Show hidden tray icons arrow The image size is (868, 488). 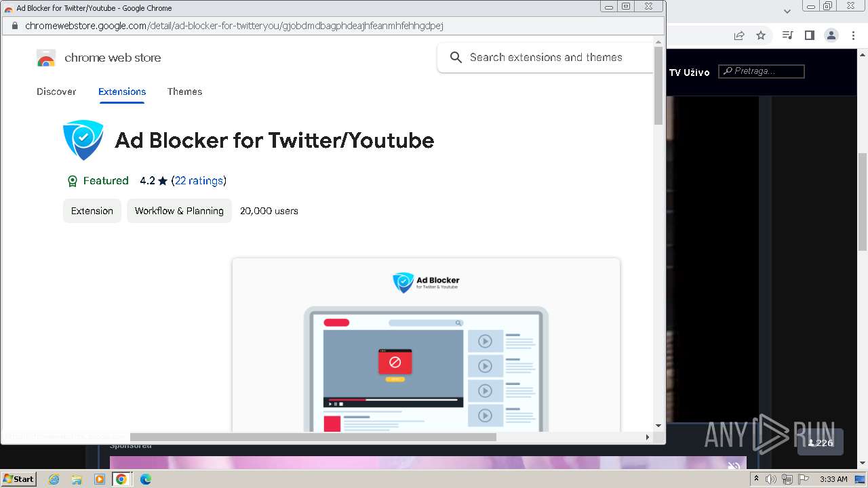click(756, 479)
